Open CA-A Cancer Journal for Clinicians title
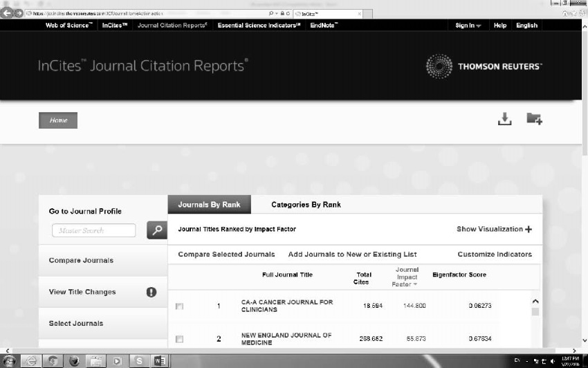The width and height of the screenshot is (588, 368). (287, 306)
